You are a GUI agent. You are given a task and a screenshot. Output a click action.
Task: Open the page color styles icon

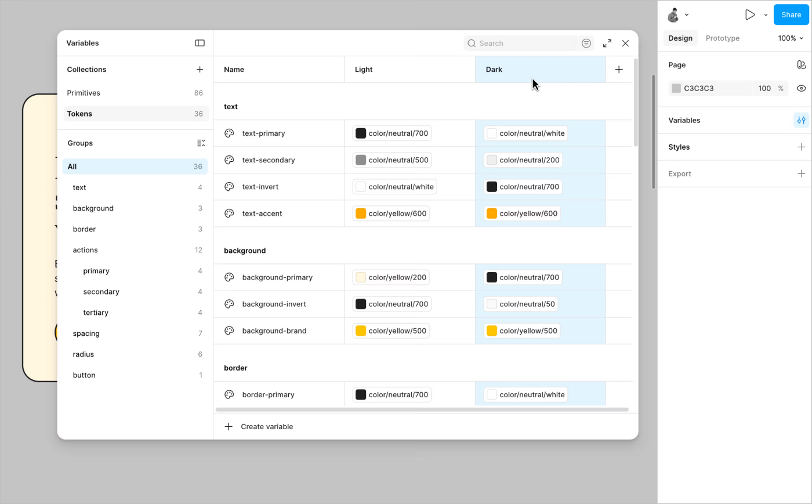[x=801, y=65]
